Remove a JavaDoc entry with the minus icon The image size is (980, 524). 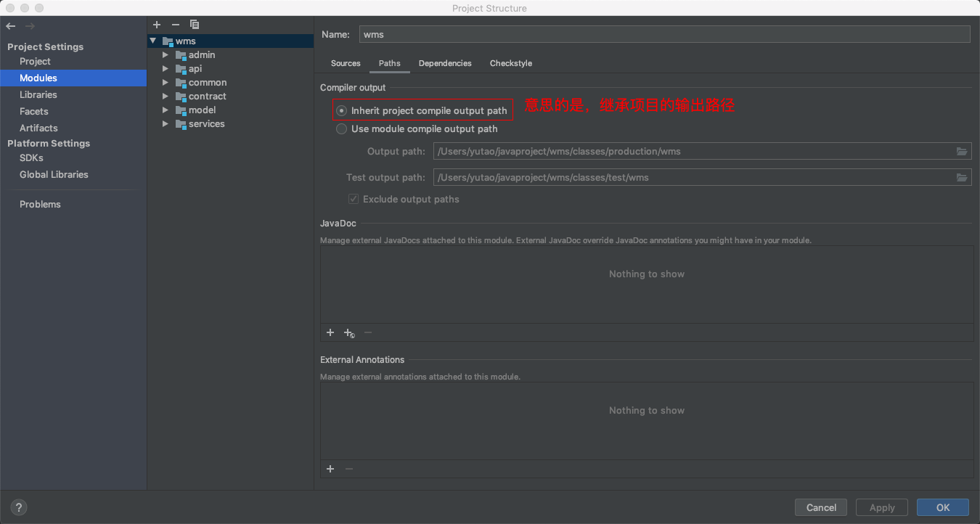[367, 332]
